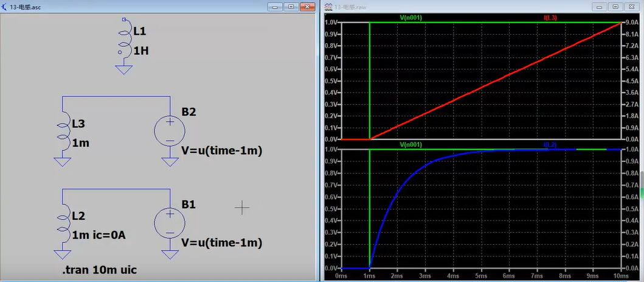Viewport: 644px width, 282px height.
Task: Click the ground symbol beneath inductor L1
Action: [x=124, y=69]
